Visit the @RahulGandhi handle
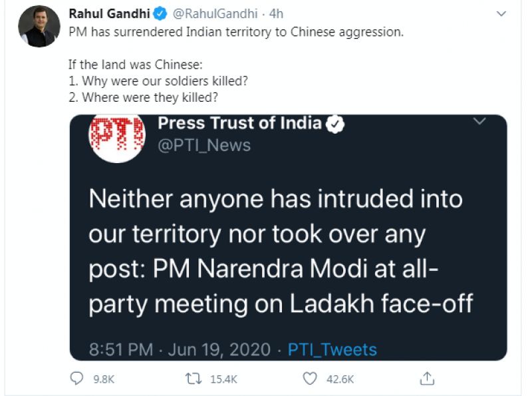This screenshot has height=396, width=532. point(215,14)
